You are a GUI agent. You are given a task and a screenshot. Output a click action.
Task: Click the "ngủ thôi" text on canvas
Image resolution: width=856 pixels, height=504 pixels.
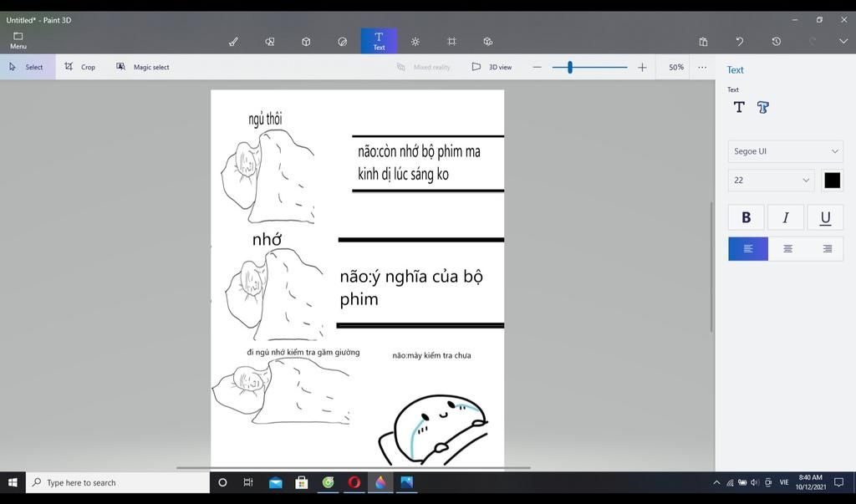pos(265,119)
